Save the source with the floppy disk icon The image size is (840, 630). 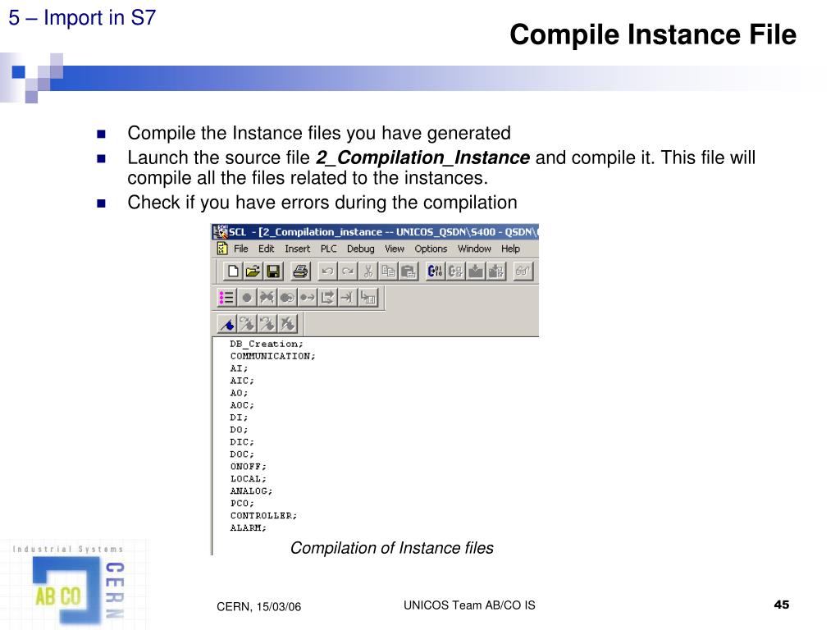point(273,272)
